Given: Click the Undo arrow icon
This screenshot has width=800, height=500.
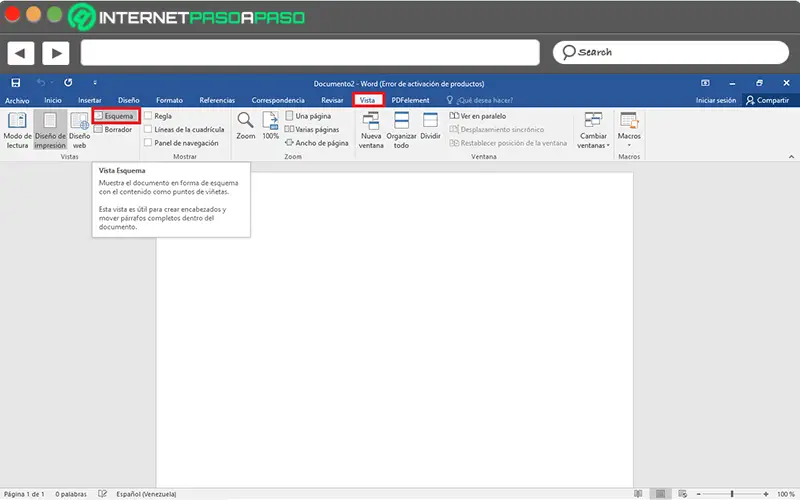Looking at the screenshot, I should coord(41,83).
